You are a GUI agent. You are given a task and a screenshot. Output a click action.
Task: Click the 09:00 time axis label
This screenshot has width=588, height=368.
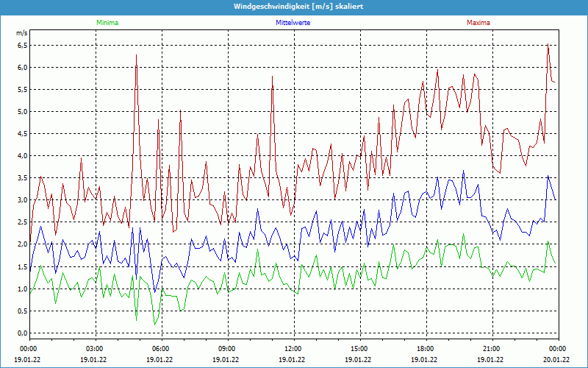(228, 349)
